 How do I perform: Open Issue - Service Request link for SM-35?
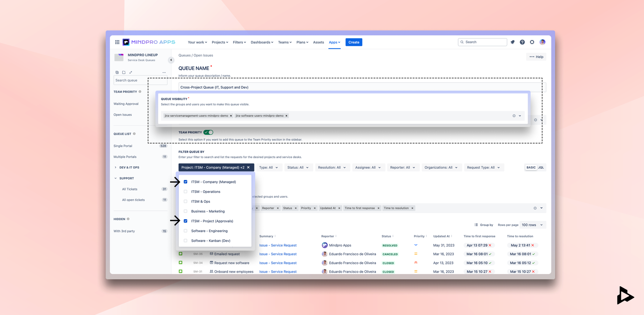278,254
